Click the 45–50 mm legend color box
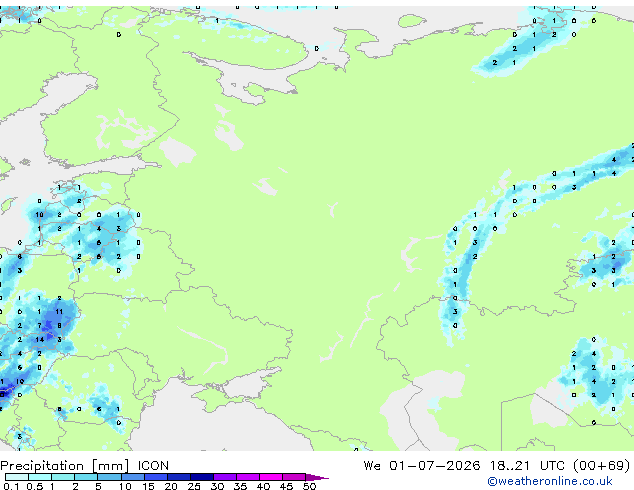Viewport: 634px width, 490px height. 294,477
